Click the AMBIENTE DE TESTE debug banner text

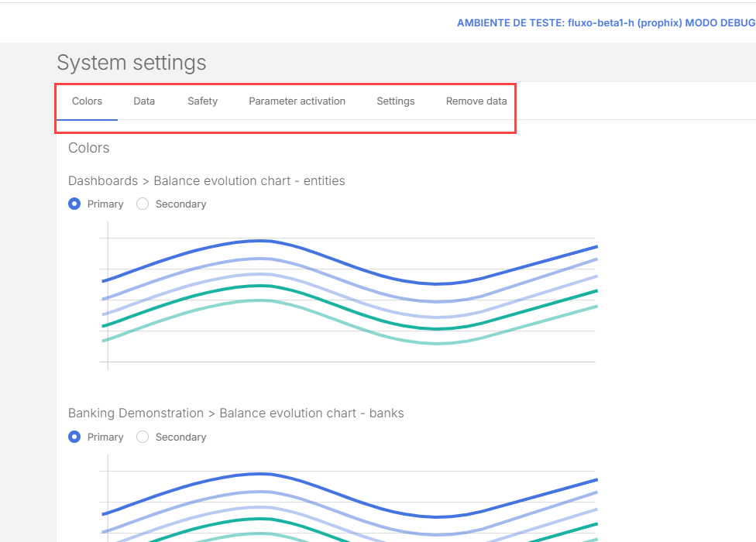pyautogui.click(x=606, y=22)
